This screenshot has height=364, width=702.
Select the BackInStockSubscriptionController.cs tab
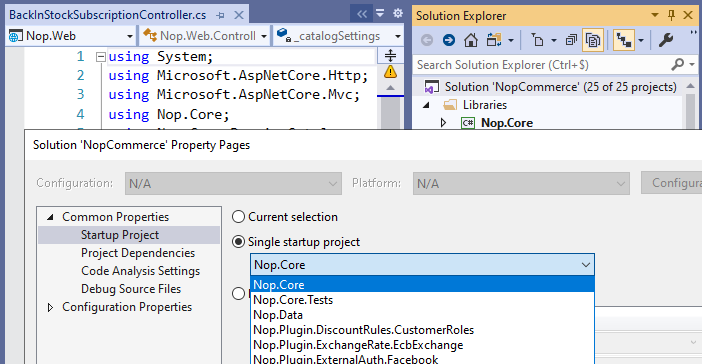click(x=107, y=15)
